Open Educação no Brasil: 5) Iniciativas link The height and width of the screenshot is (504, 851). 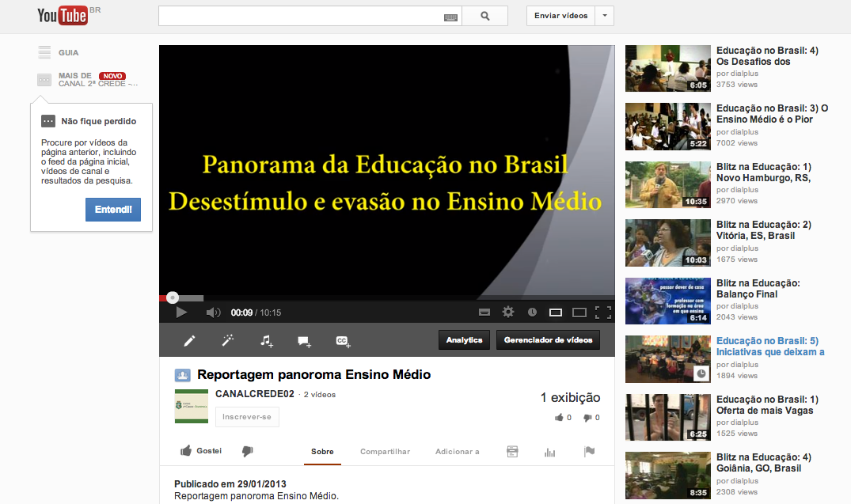tap(770, 346)
